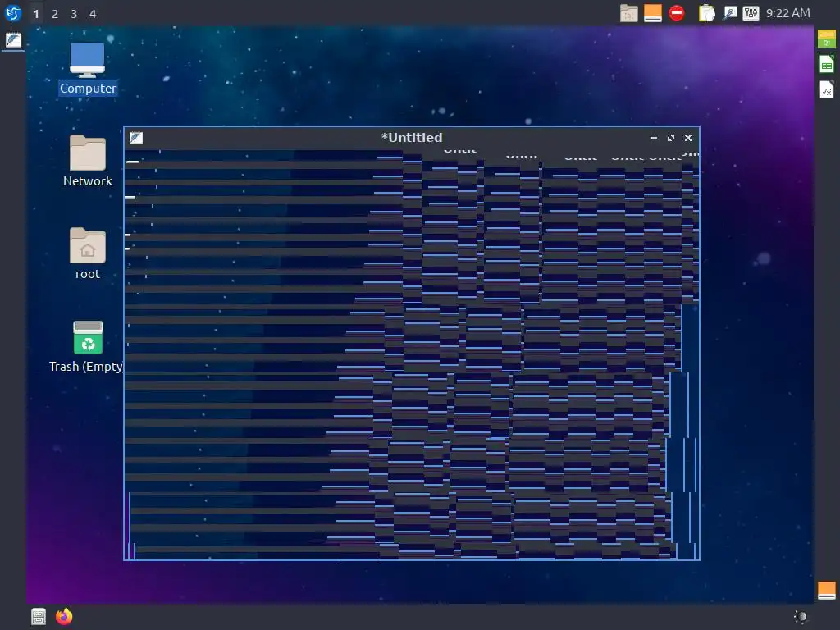
Task: Click the yellow-green launcher at top of right panel
Action: (x=827, y=39)
